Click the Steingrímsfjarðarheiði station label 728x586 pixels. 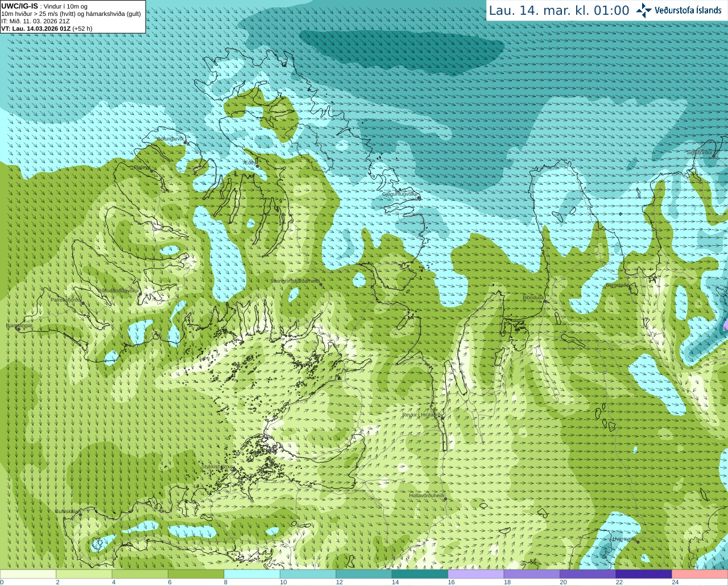tap(295, 281)
